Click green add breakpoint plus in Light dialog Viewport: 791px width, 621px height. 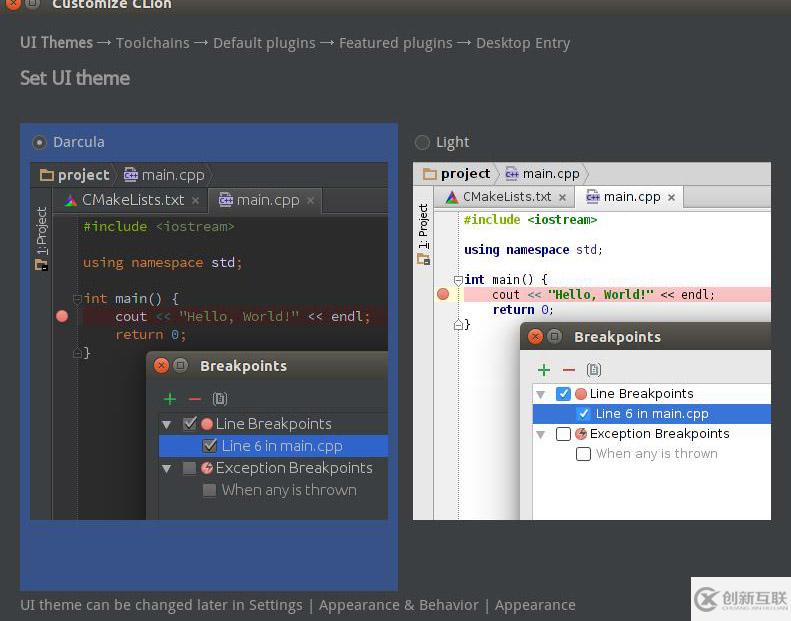(544, 370)
